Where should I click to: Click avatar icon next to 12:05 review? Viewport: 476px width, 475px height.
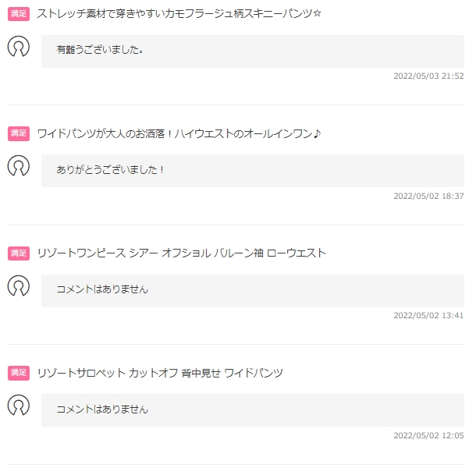tap(19, 405)
